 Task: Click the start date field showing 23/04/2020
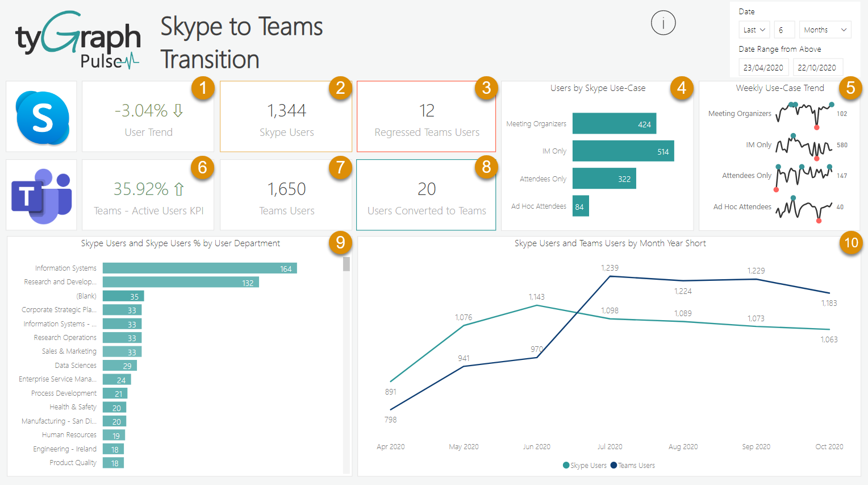click(x=763, y=67)
